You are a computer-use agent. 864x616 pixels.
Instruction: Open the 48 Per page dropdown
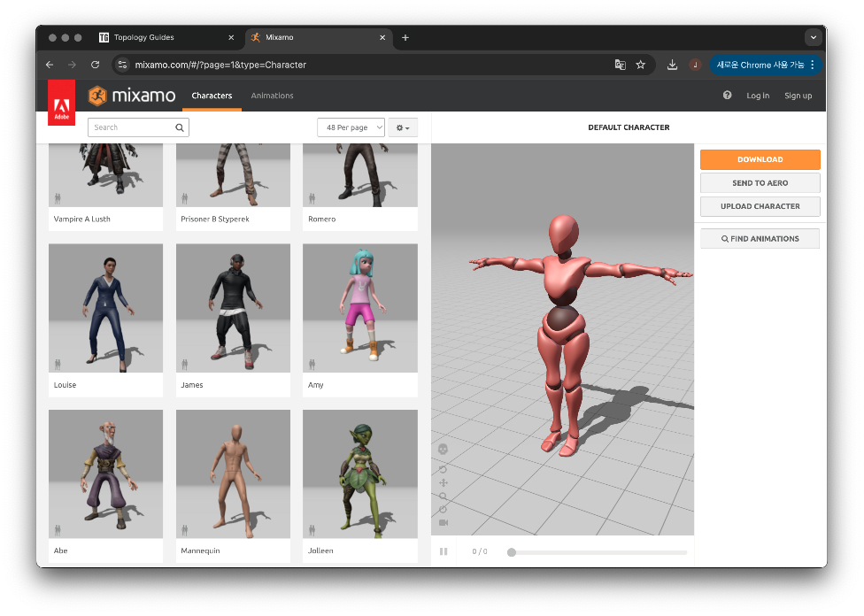click(x=351, y=127)
